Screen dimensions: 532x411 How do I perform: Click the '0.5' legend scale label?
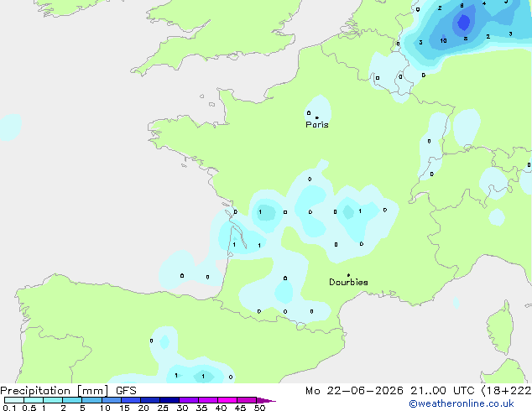29,408
